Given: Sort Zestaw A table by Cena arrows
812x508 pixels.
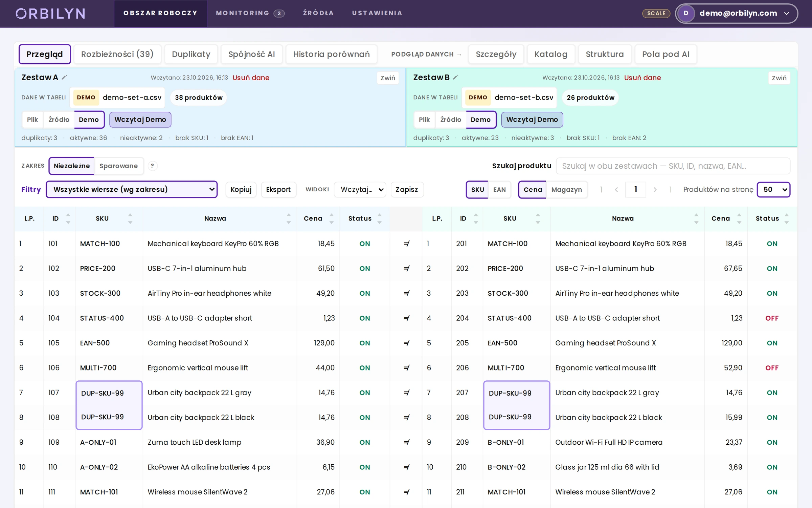Looking at the screenshot, I should tap(331, 218).
